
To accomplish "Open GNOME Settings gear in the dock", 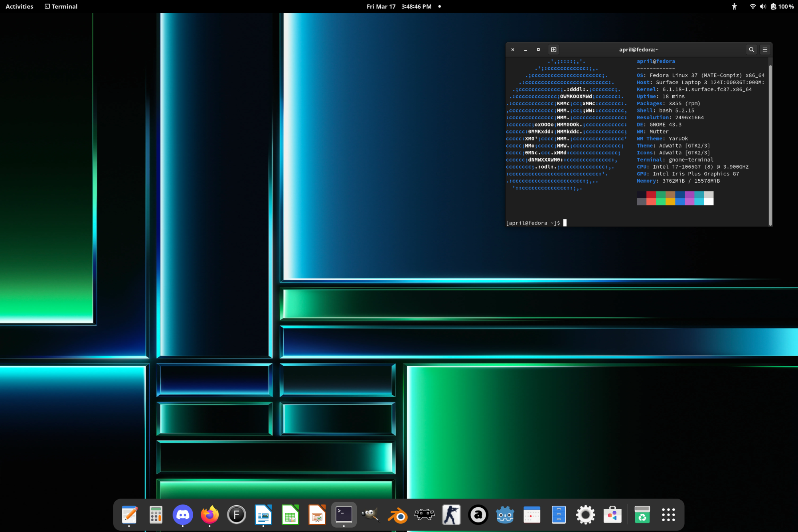I will (585, 515).
